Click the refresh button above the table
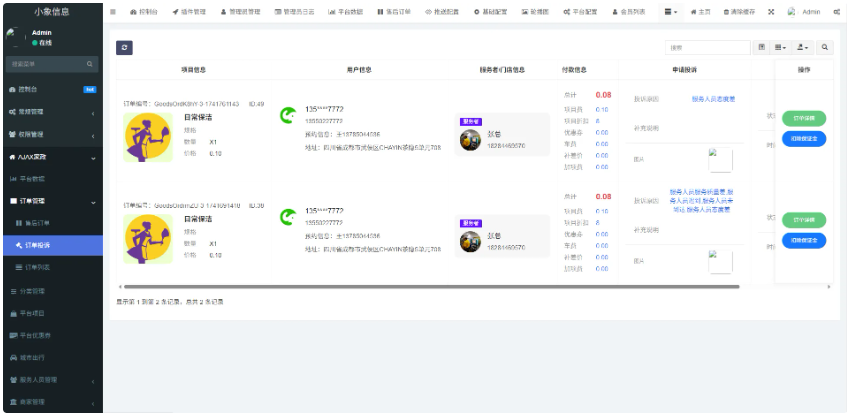 click(x=124, y=48)
